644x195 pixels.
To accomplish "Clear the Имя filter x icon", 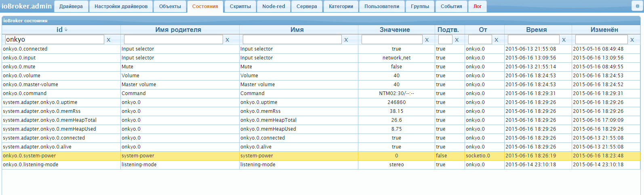I will pyautogui.click(x=346, y=40).
